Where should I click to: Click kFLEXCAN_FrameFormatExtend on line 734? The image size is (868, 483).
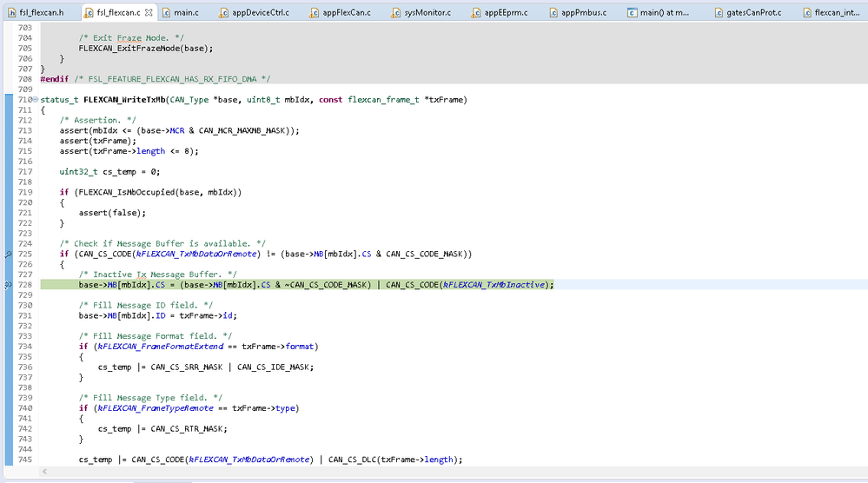(161, 347)
